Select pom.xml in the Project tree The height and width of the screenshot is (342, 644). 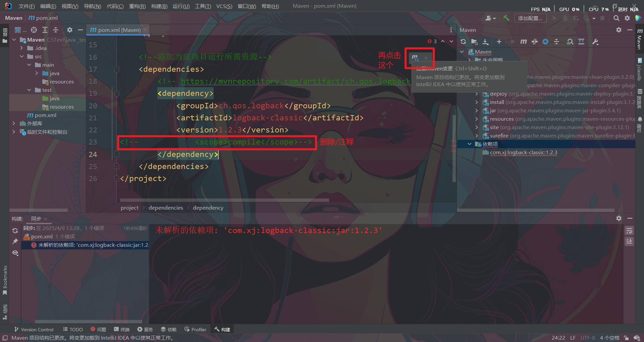[x=45, y=115]
